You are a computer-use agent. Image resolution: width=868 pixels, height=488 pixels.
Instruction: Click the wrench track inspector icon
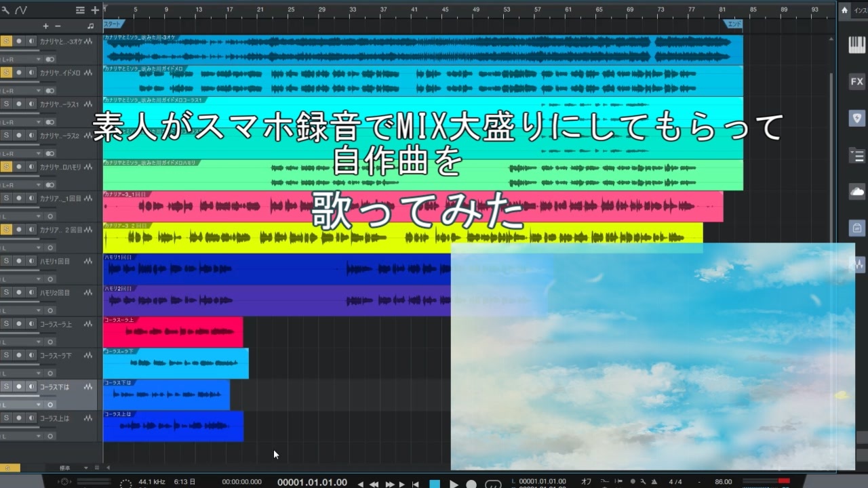[6, 9]
